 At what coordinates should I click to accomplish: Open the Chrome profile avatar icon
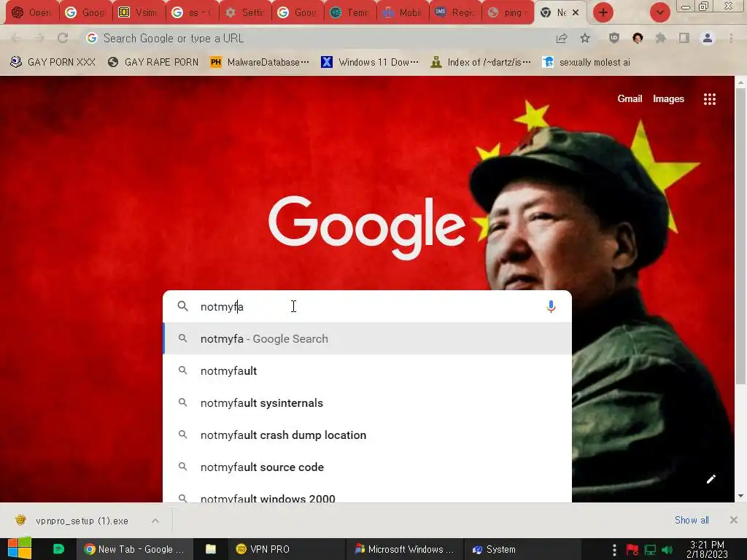point(708,39)
